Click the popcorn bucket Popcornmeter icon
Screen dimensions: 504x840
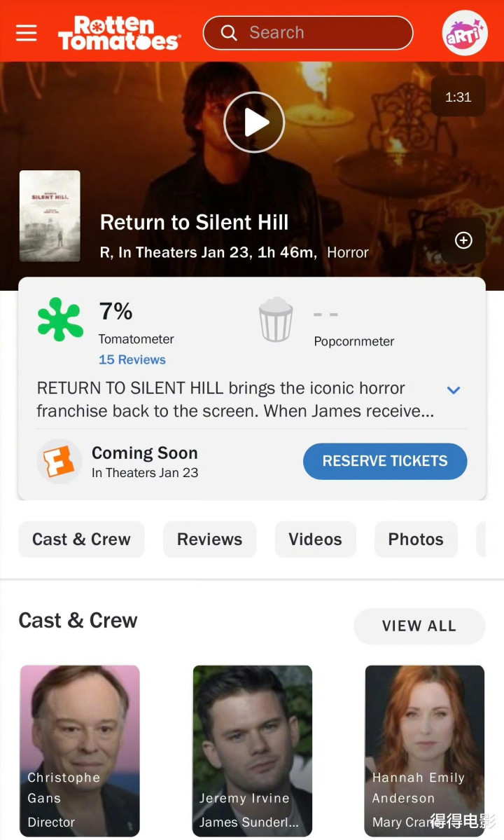click(276, 320)
